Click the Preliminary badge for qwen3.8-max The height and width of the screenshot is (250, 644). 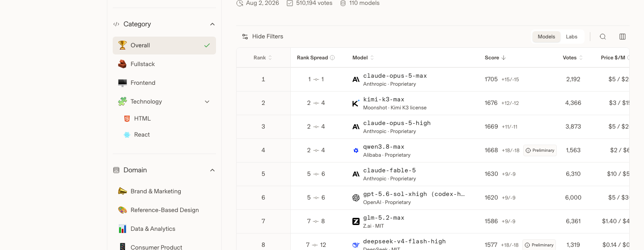coord(540,150)
